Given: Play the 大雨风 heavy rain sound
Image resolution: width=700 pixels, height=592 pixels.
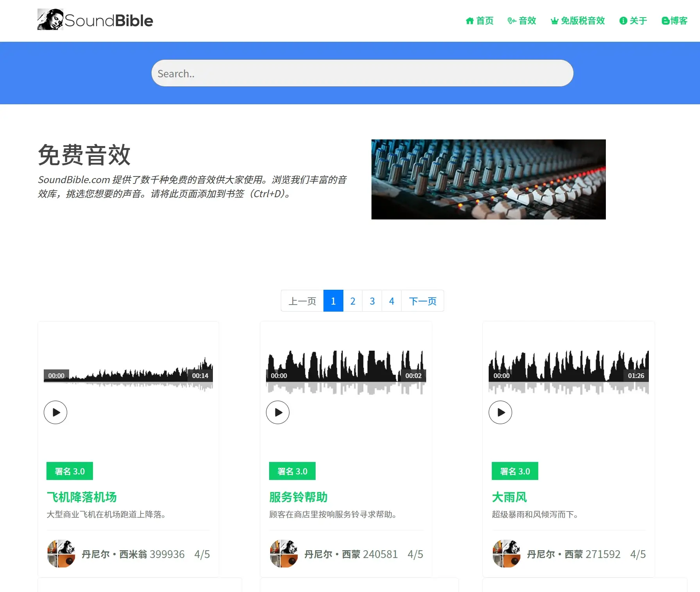Looking at the screenshot, I should pyautogui.click(x=500, y=412).
